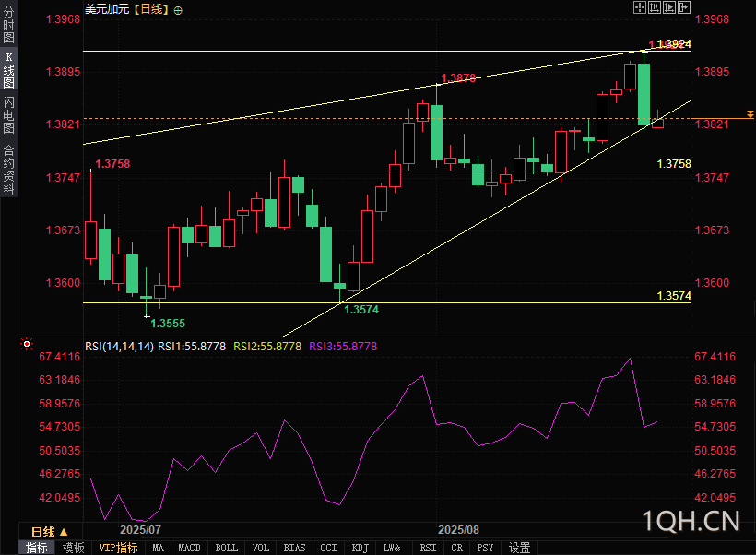
Task: Click the orange price marker arrow on right axis
Action: coord(749,113)
